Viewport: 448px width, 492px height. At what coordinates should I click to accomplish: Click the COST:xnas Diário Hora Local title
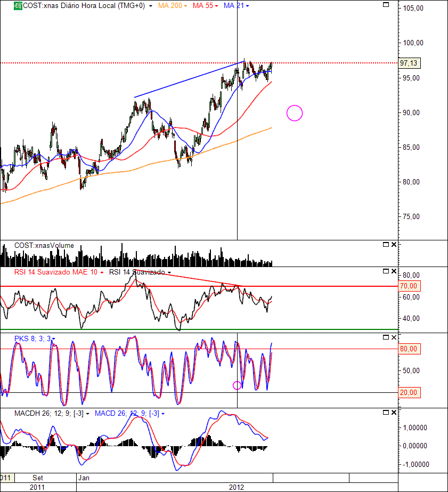point(84,6)
